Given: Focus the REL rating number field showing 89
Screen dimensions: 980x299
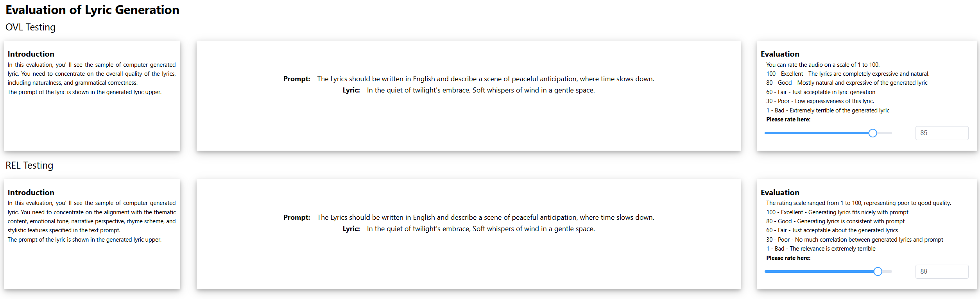Looking at the screenshot, I should point(941,272).
